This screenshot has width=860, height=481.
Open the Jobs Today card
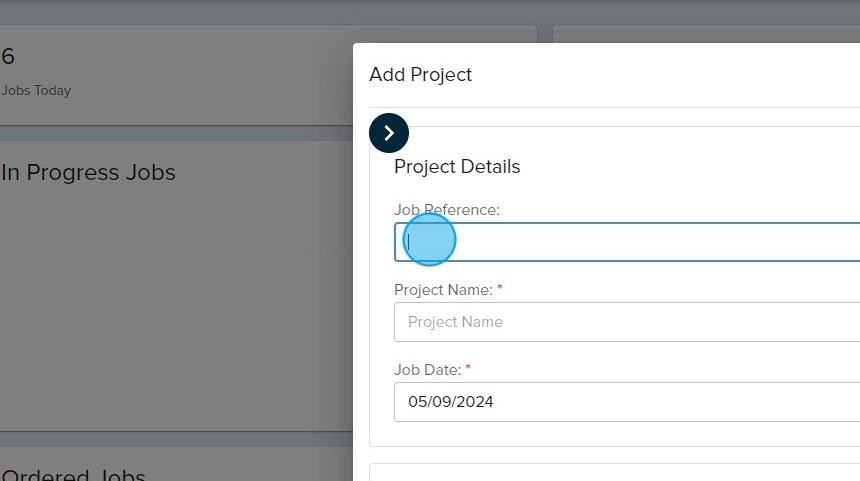click(170, 75)
